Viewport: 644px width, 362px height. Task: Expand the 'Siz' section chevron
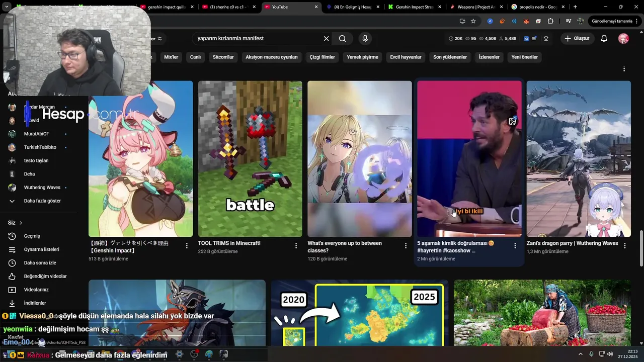21,223
